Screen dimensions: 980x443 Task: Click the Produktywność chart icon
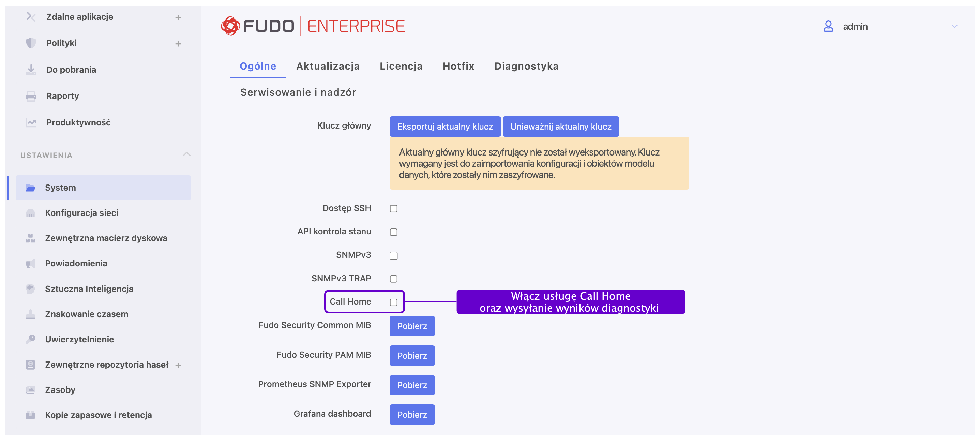[31, 122]
